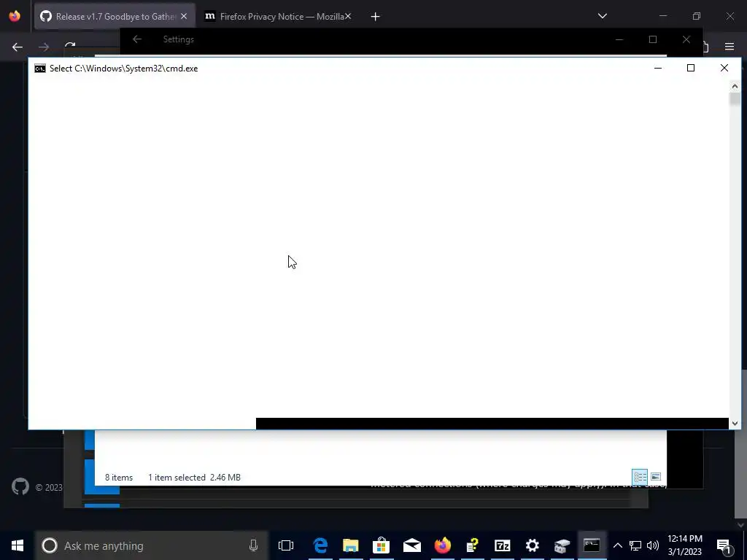The height and width of the screenshot is (560, 747).
Task: Close the Firefox Privacy Notice tab
Action: tap(348, 17)
